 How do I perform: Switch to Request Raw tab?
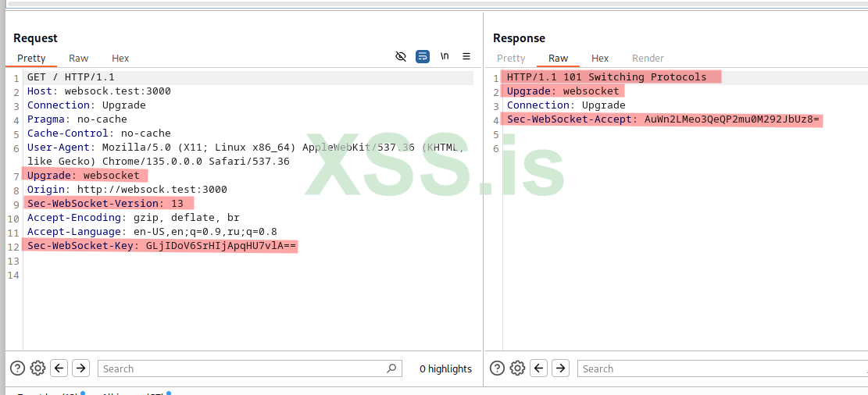pyautogui.click(x=79, y=58)
